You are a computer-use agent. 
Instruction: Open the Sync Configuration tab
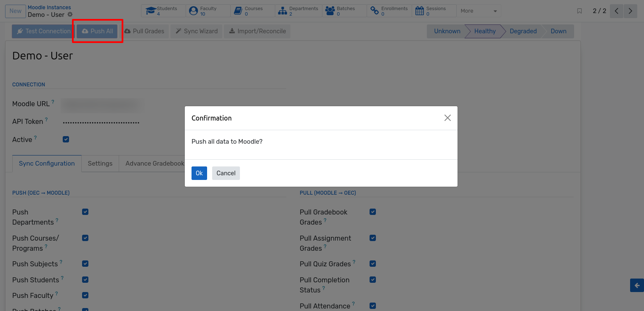pos(47,164)
